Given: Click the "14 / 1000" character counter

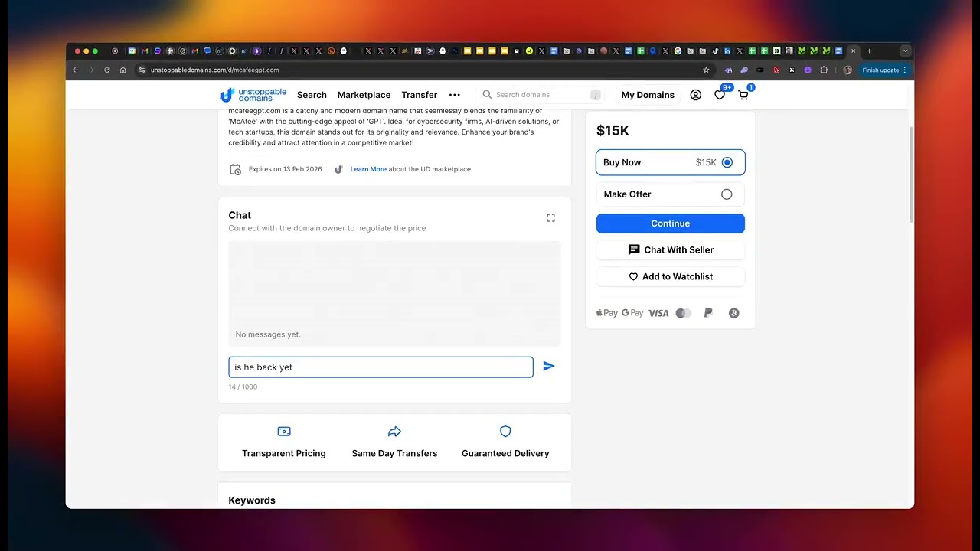Looking at the screenshot, I should [243, 387].
